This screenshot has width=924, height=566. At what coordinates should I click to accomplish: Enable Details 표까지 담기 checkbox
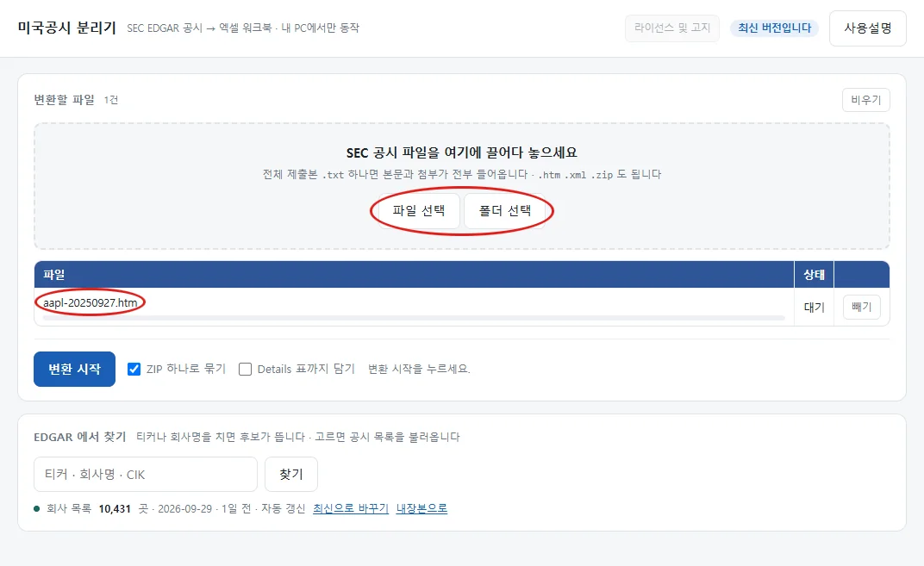(x=245, y=370)
